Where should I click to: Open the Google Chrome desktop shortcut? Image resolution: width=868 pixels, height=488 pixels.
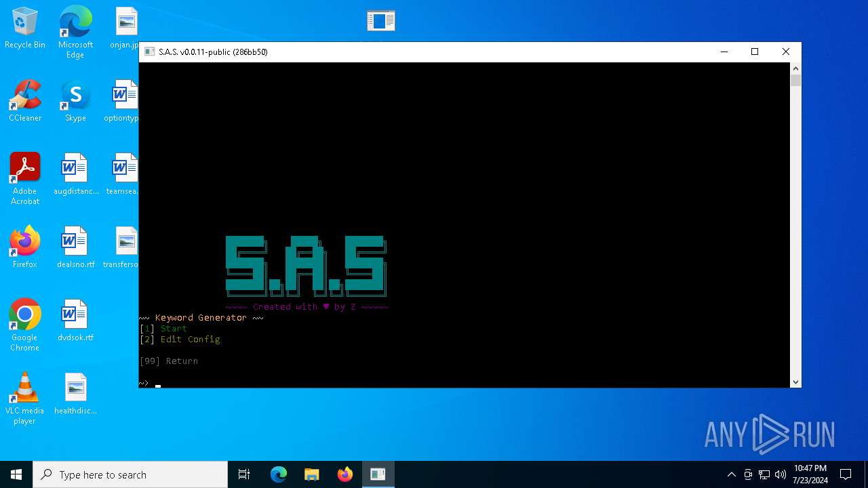pyautogui.click(x=25, y=325)
